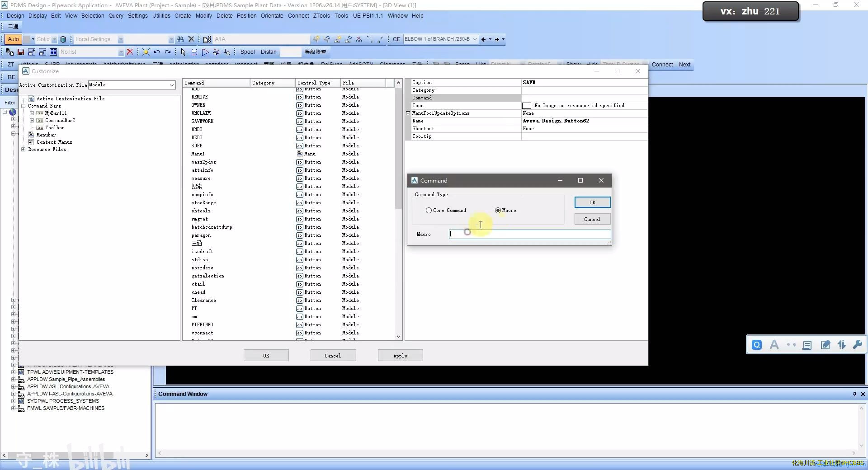
Task: Click Cancel at bottom of Customize dialog
Action: [x=333, y=356]
